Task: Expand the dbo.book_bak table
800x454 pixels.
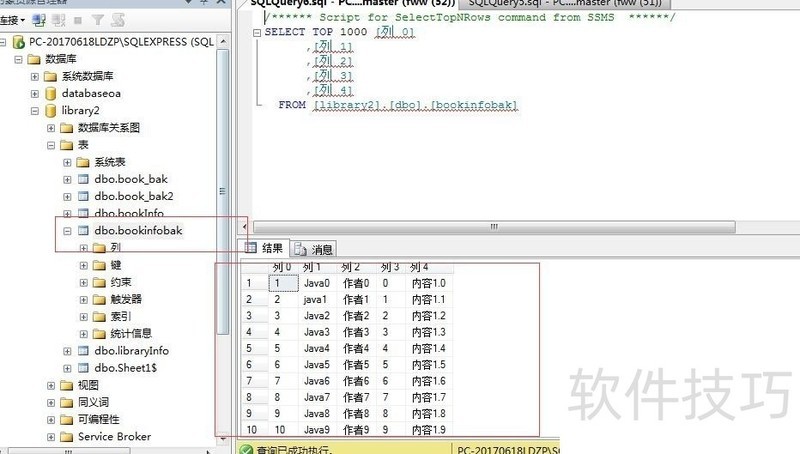Action: 67,180
